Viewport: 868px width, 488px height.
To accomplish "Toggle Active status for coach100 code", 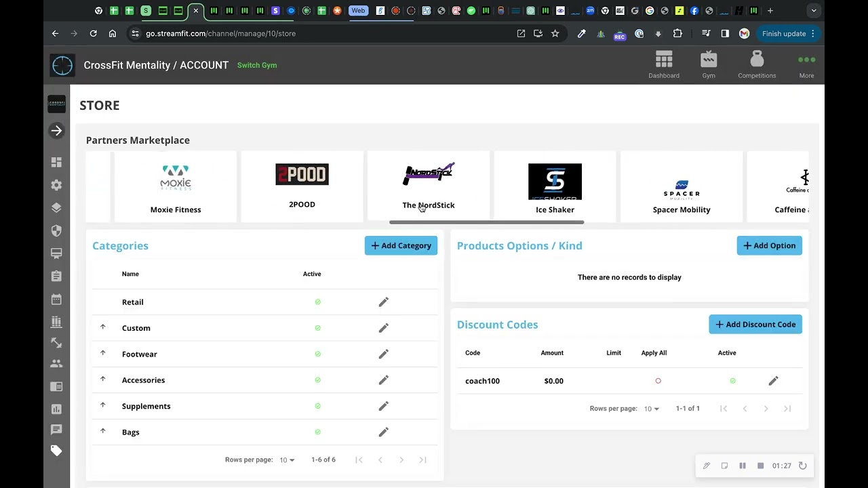I will (x=732, y=381).
